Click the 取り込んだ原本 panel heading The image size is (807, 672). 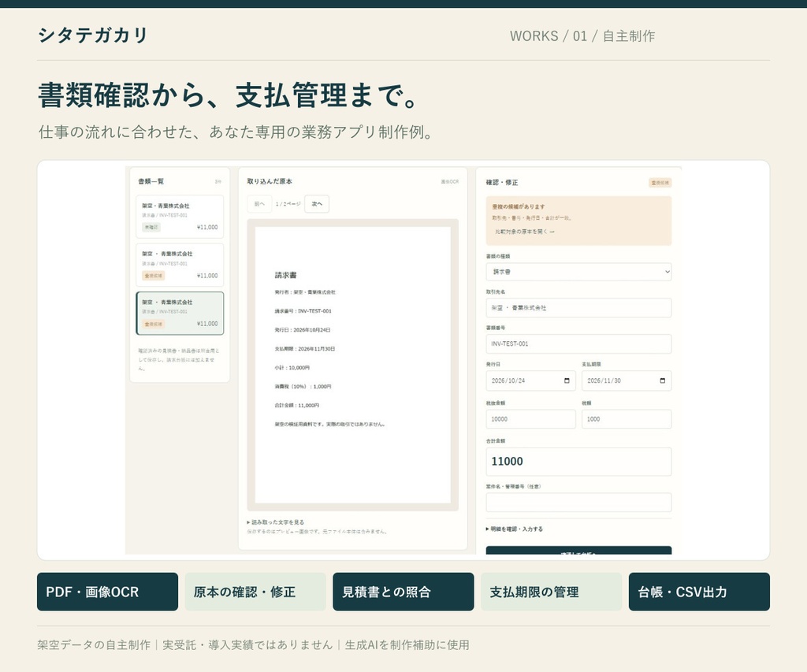[270, 182]
